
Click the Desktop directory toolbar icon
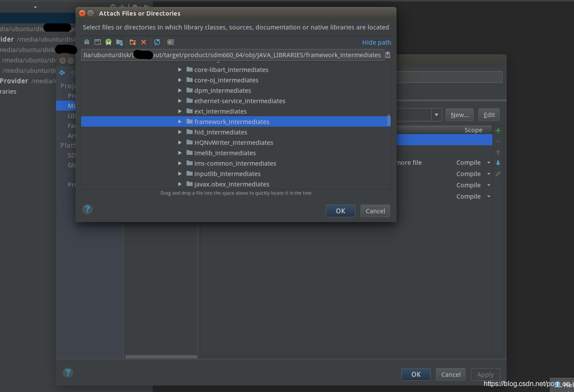[98, 42]
